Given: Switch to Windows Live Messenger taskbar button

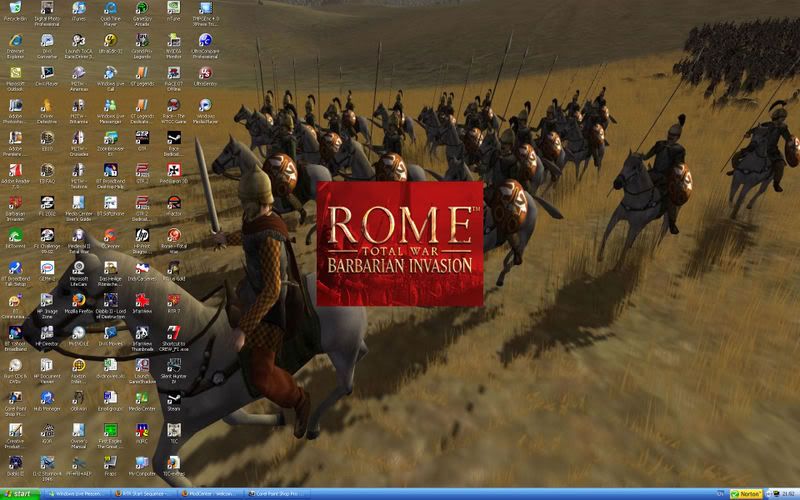Looking at the screenshot, I should point(79,493).
